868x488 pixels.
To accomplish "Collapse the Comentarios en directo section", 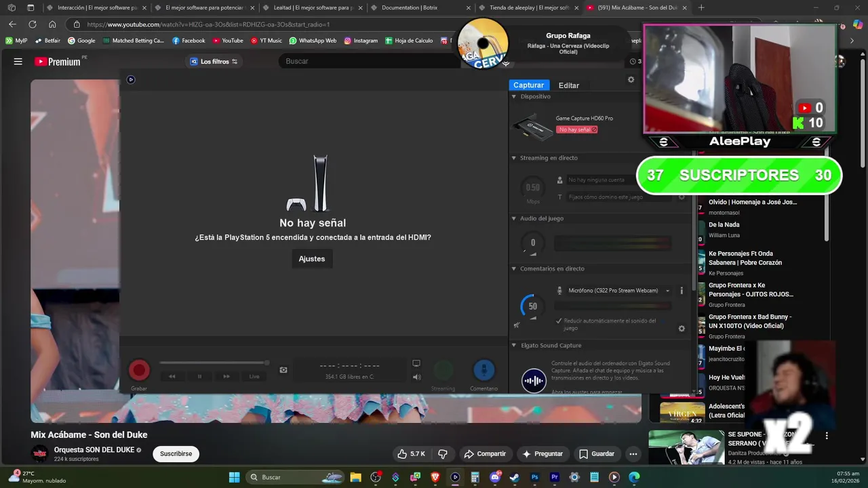I will click(513, 268).
